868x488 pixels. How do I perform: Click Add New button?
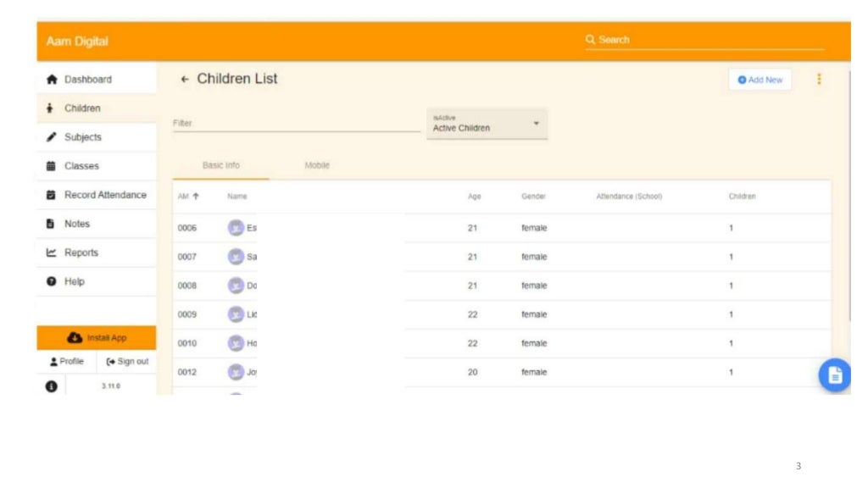(x=760, y=80)
